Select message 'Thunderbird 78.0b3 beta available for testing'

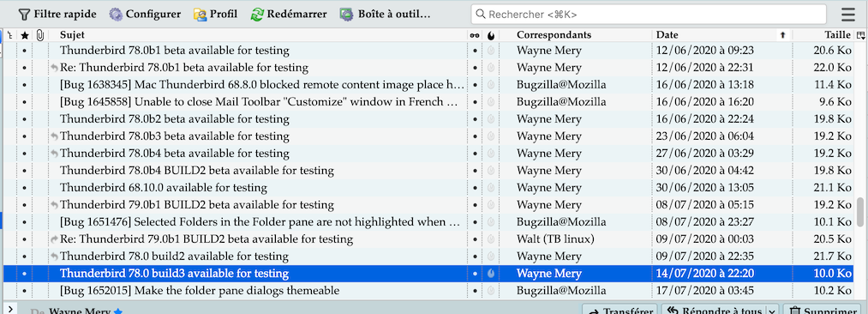coord(175,136)
